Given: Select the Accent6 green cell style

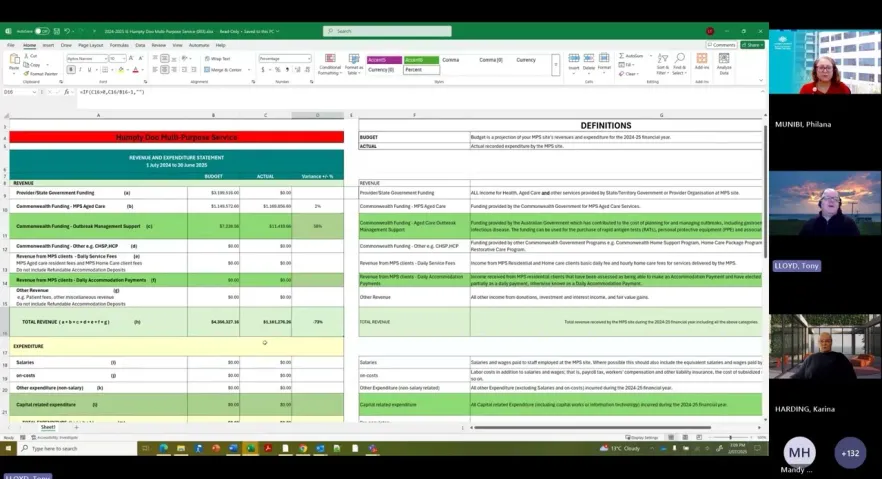Looking at the screenshot, I should pyautogui.click(x=421, y=60).
